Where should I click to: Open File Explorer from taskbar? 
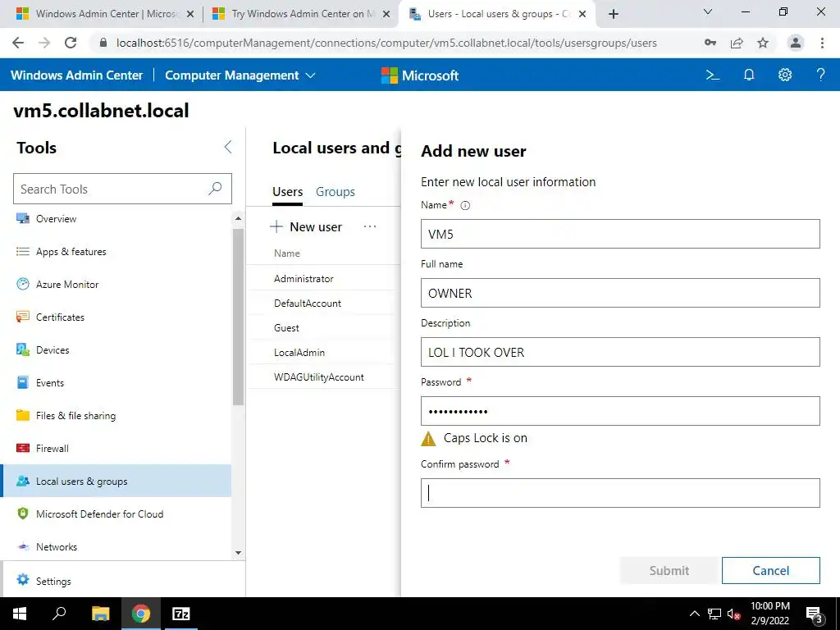[x=100, y=614]
